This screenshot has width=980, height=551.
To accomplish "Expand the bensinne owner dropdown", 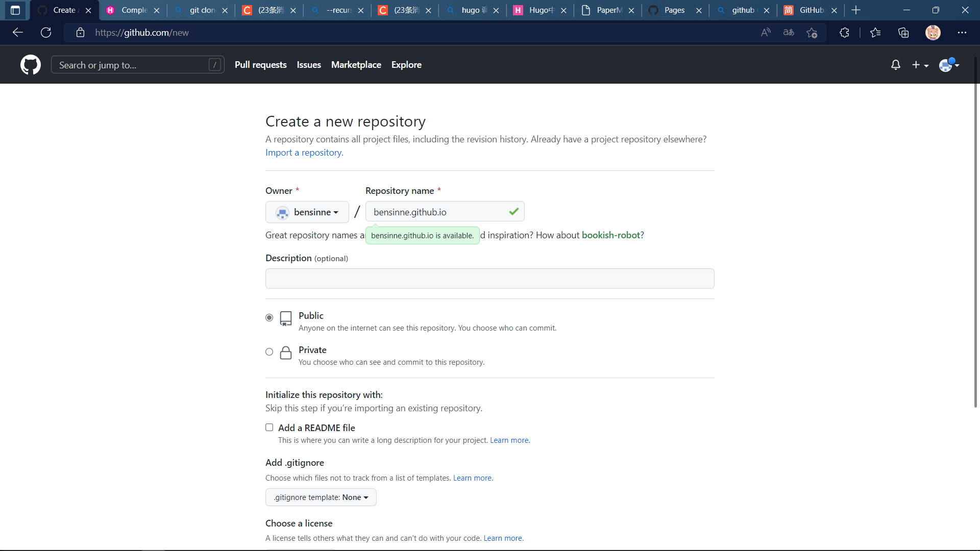I will tap(307, 212).
